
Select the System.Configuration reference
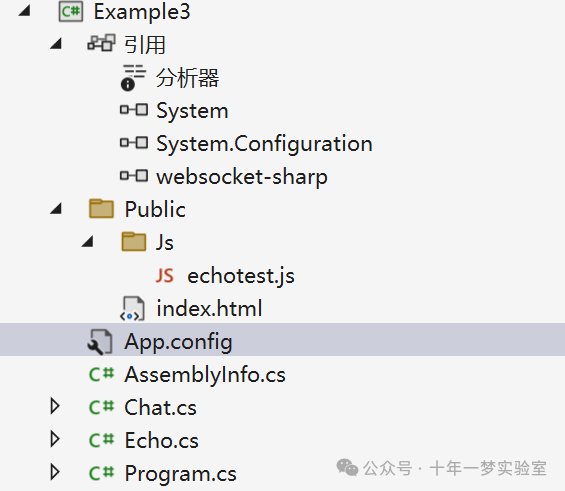(x=264, y=144)
